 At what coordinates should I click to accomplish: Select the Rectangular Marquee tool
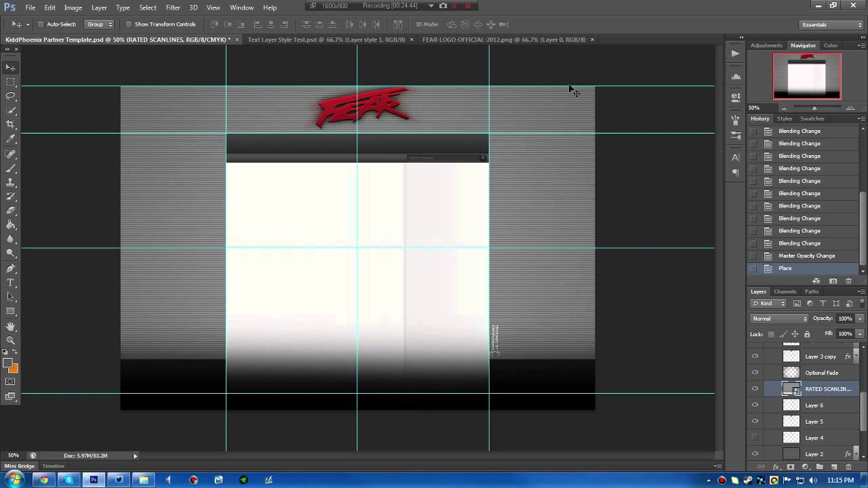(11, 81)
